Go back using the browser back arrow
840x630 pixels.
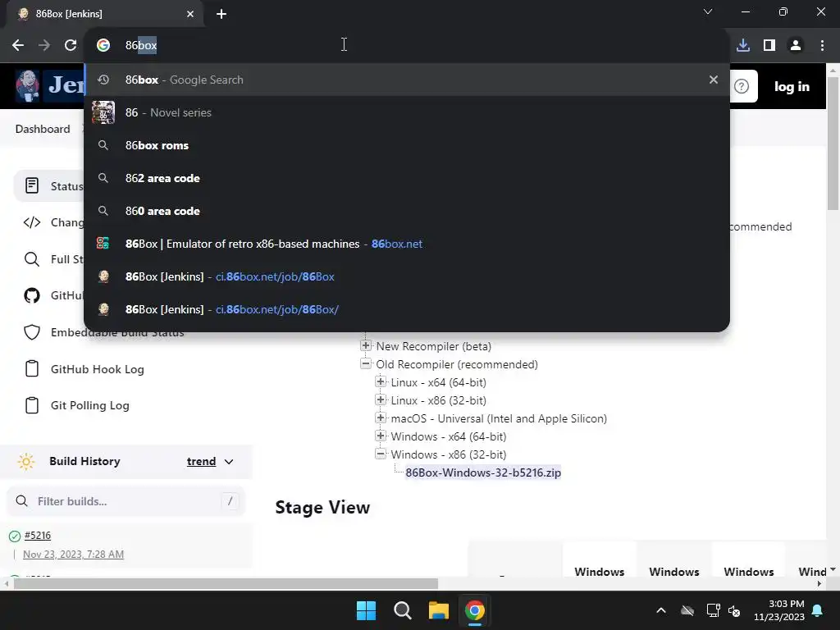pos(18,46)
